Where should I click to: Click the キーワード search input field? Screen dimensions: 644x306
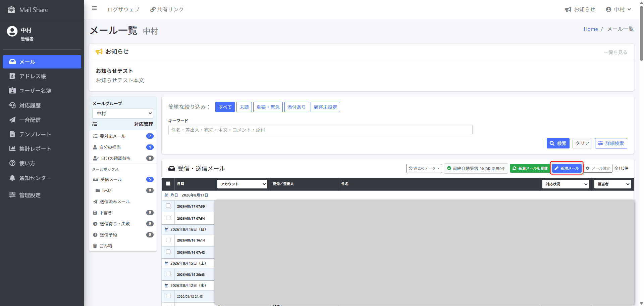pos(320,130)
